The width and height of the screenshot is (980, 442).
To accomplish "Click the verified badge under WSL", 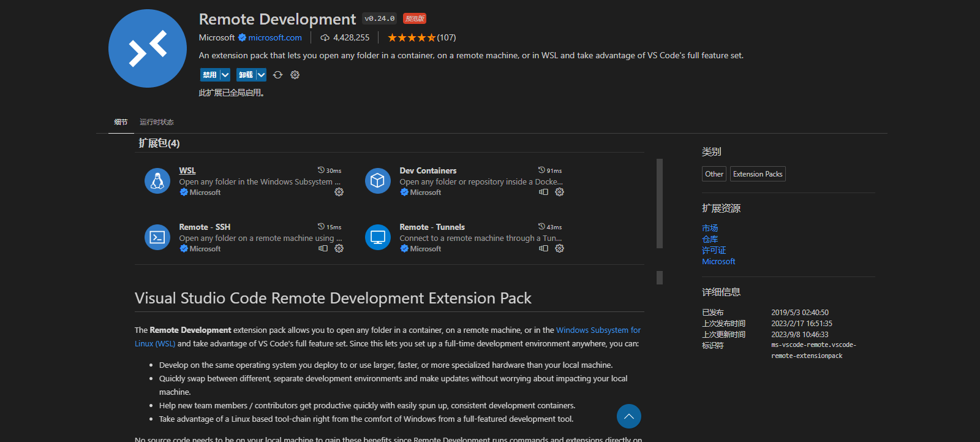I will point(184,192).
